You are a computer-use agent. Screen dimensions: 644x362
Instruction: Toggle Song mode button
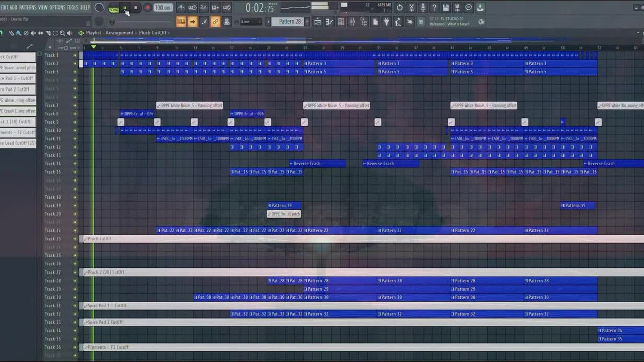[x=114, y=9]
